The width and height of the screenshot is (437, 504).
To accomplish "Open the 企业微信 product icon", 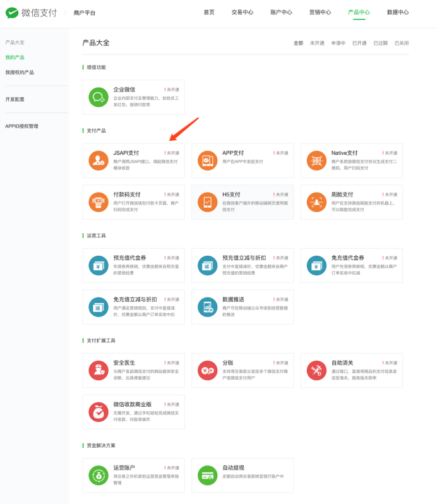I will pos(99,97).
